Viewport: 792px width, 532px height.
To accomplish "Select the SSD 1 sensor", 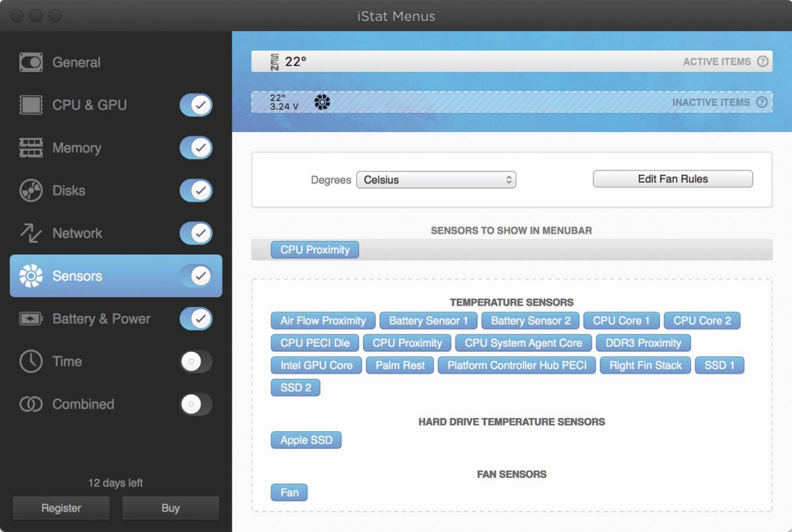I will [x=719, y=366].
